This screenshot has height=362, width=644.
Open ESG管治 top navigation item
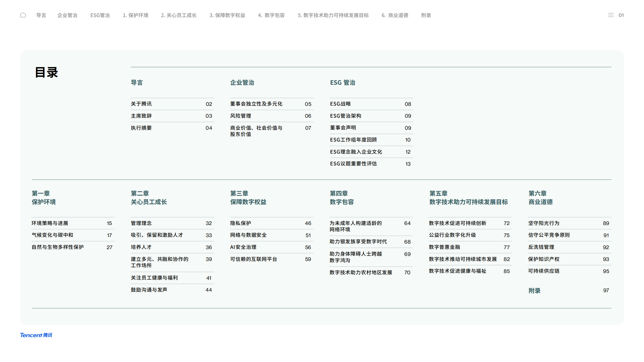pos(100,15)
